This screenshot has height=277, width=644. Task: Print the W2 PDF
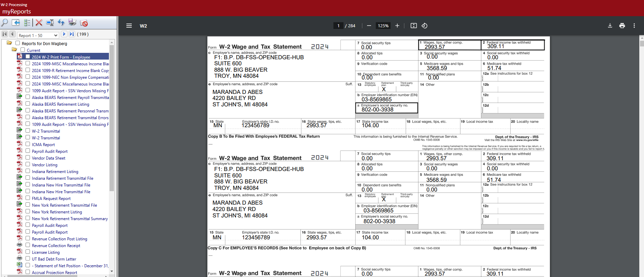(x=622, y=26)
